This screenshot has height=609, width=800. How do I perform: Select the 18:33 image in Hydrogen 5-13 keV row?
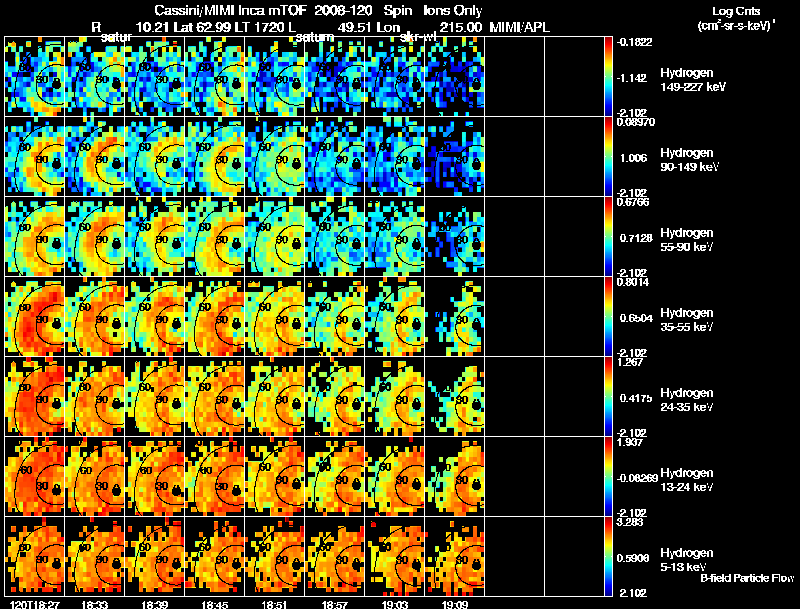(95, 557)
